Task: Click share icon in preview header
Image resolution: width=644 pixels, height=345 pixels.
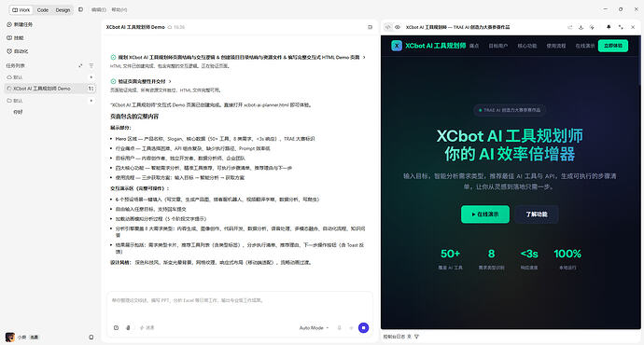Action: click(570, 27)
